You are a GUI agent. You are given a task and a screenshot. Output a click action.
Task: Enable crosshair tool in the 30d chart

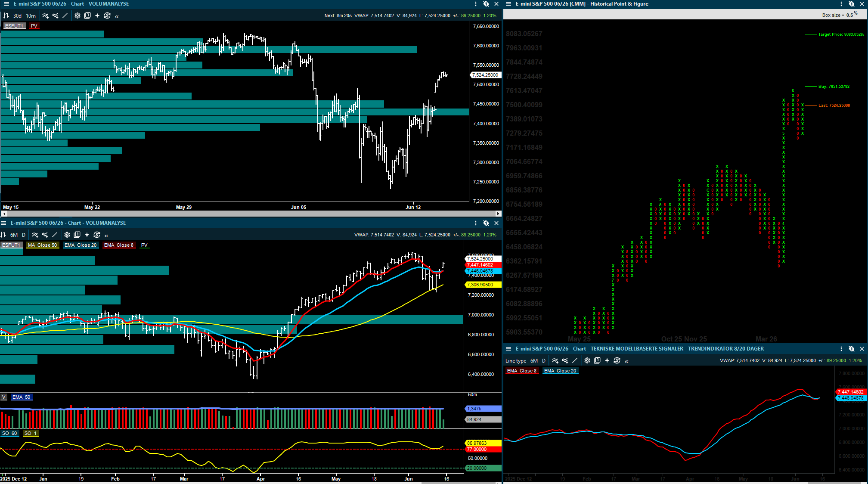point(97,16)
